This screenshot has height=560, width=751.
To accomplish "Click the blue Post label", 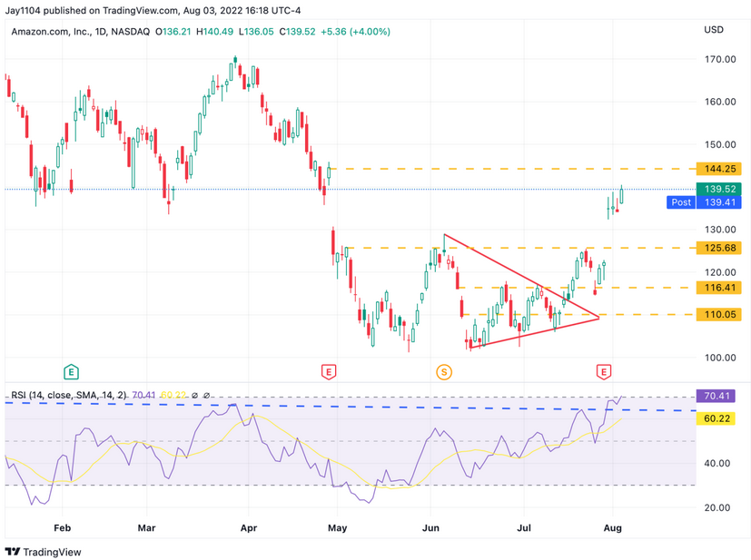I will (x=680, y=202).
